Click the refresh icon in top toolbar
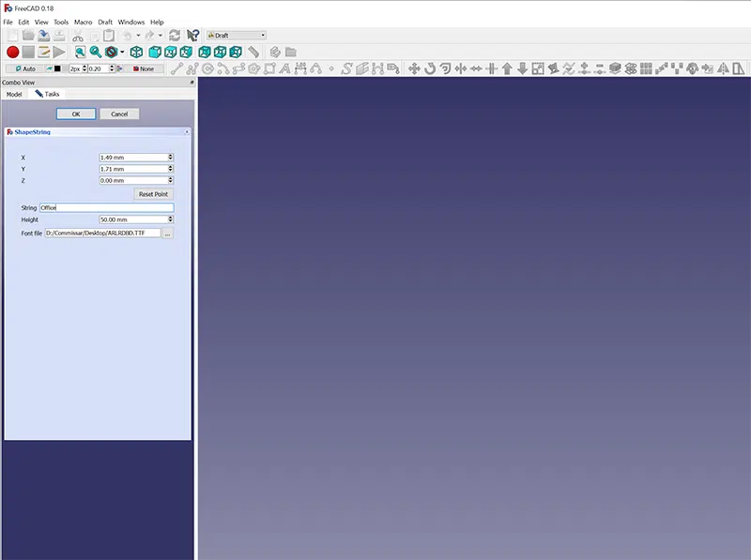Image resolution: width=751 pixels, height=560 pixels. point(175,36)
